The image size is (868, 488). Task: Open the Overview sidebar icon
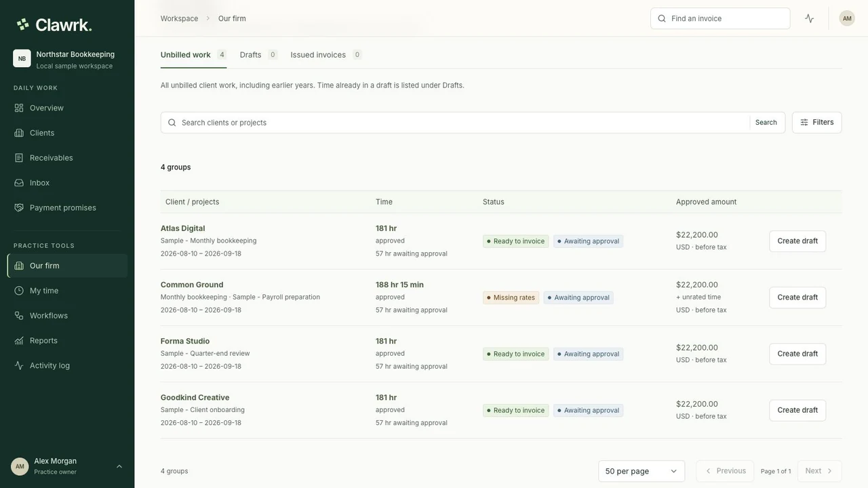(19, 108)
